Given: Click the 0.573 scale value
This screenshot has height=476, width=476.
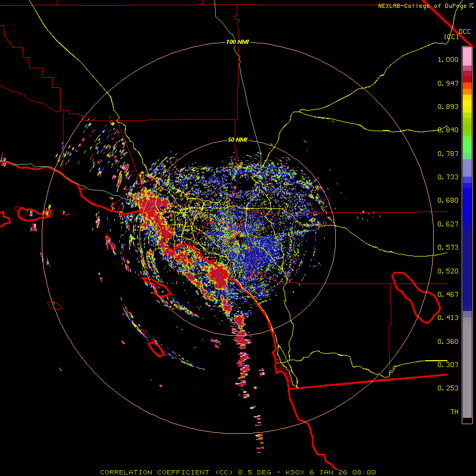Looking at the screenshot, I should (448, 248).
